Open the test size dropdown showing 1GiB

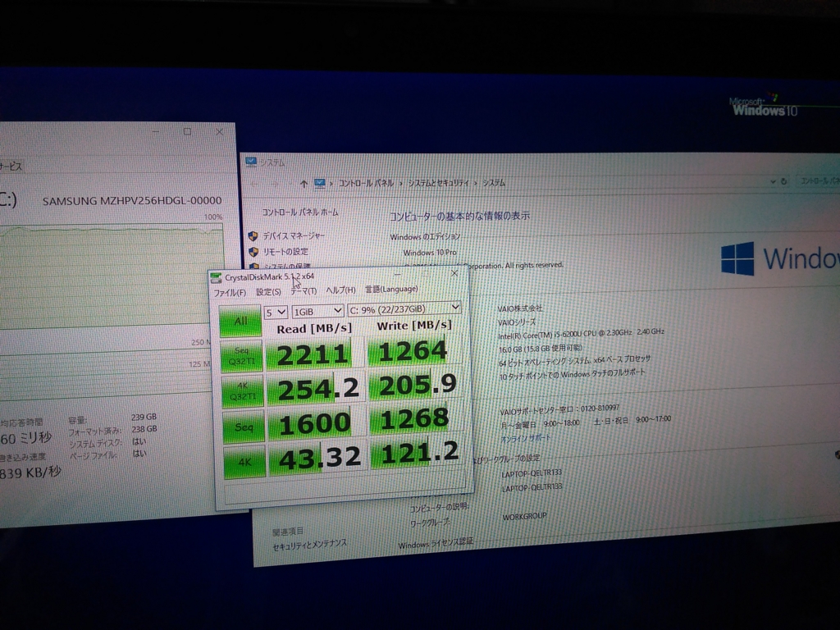[x=317, y=311]
